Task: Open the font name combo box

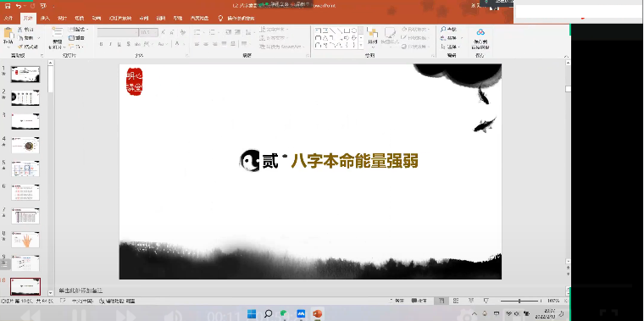Action: 118,32
